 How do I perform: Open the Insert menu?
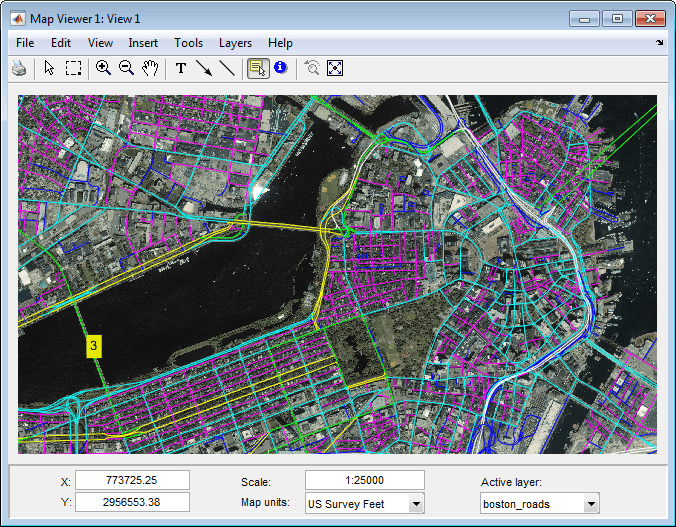pyautogui.click(x=143, y=43)
